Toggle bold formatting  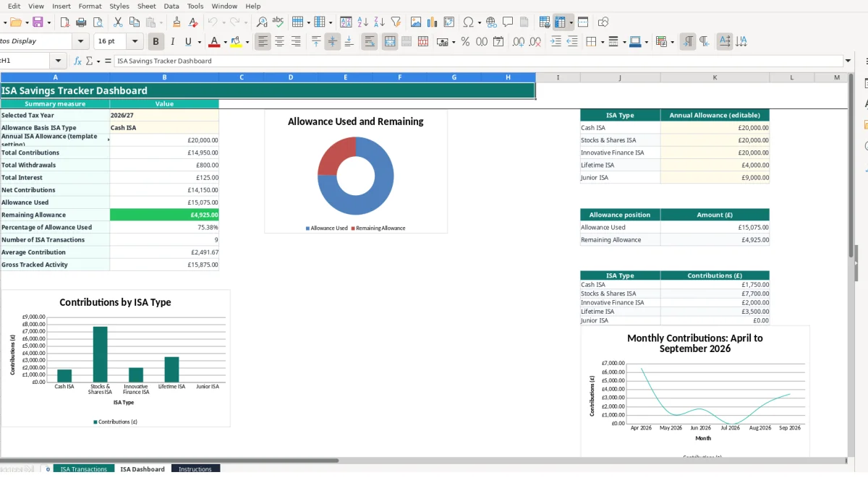(155, 42)
